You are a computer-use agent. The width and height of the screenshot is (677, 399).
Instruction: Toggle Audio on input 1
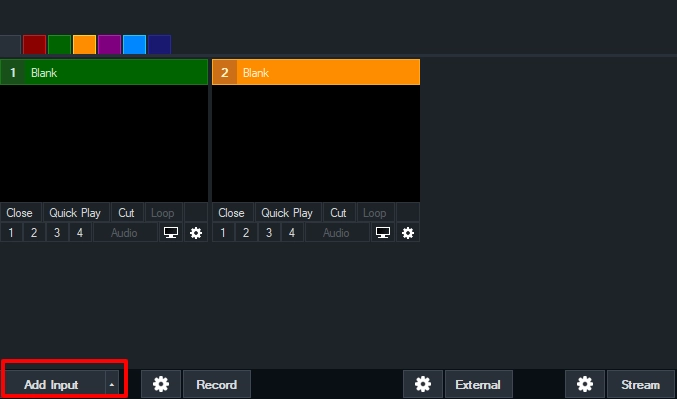pos(125,233)
